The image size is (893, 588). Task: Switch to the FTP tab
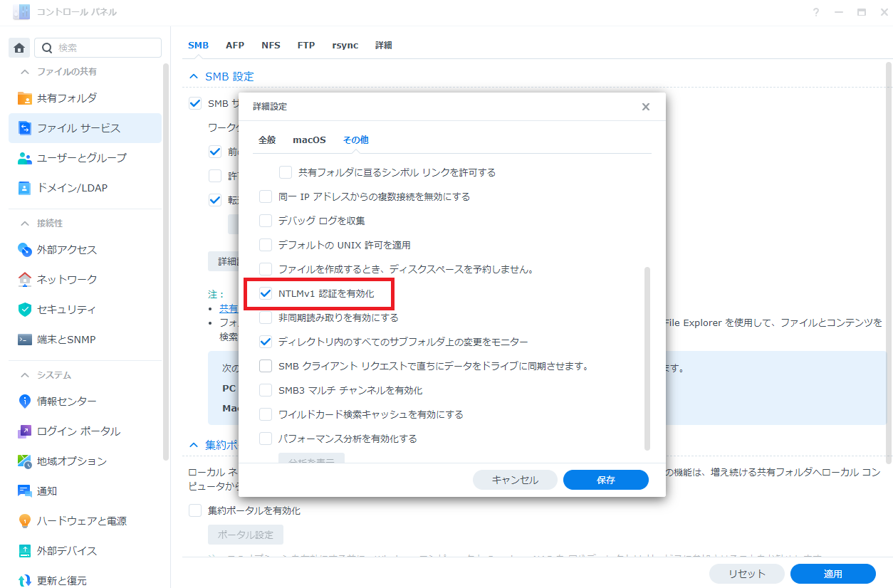[306, 46]
